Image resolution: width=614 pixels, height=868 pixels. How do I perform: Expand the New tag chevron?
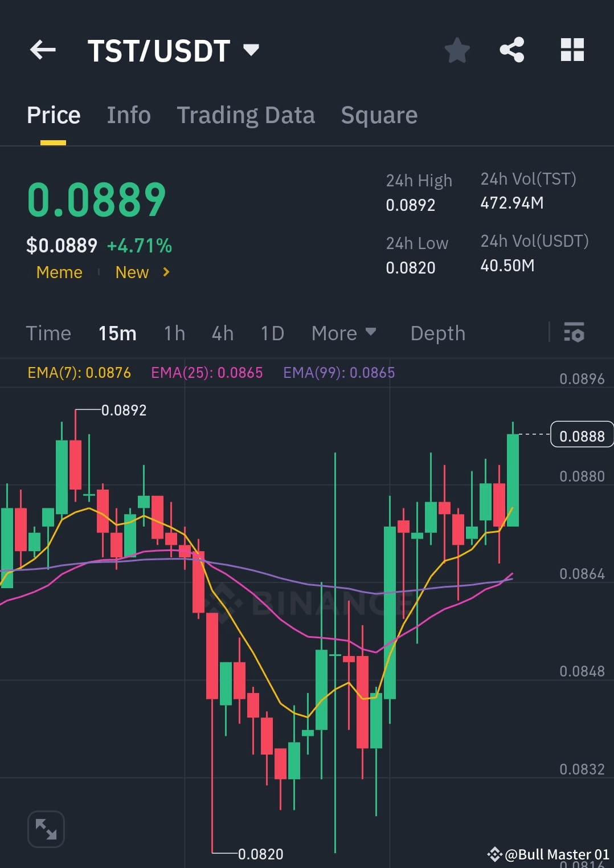tap(165, 272)
